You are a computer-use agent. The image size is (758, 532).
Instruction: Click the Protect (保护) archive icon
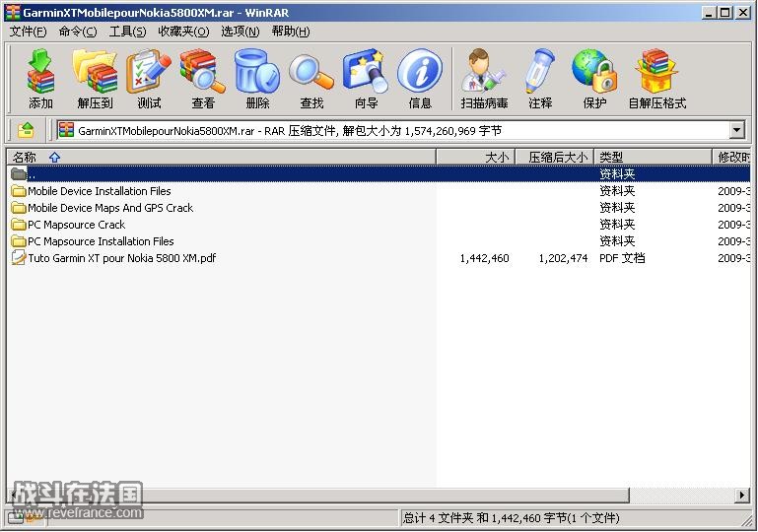[594, 79]
